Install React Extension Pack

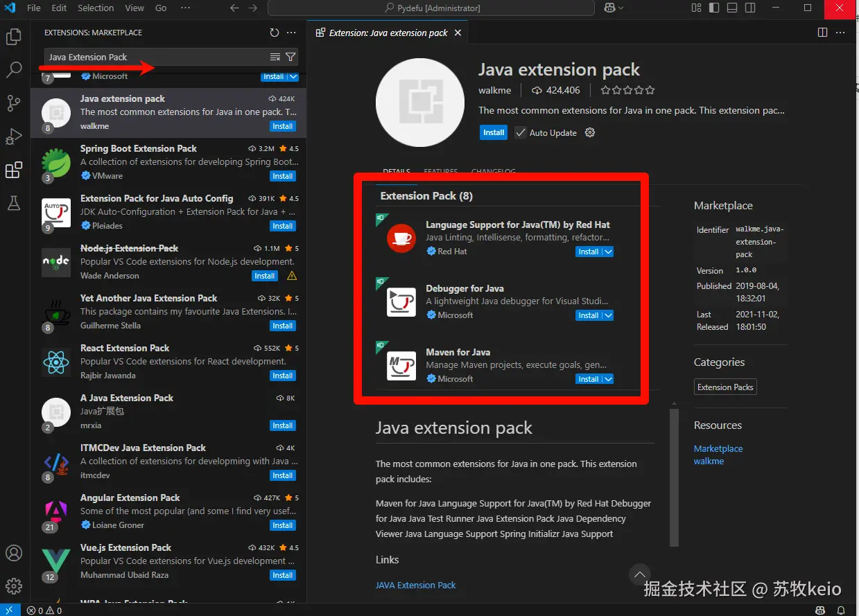283,376
